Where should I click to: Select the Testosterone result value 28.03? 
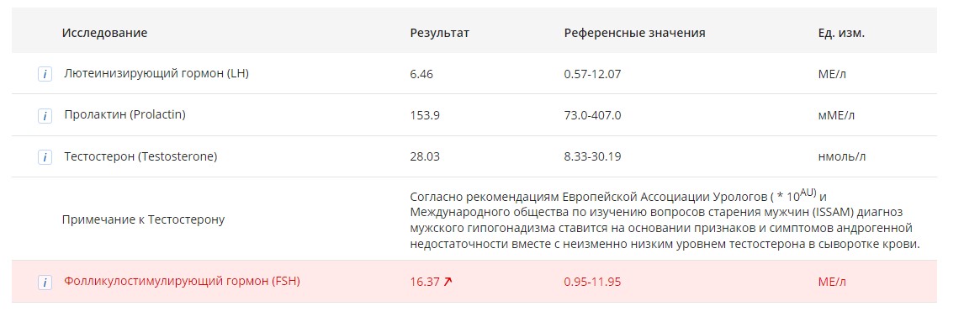pyautogui.click(x=424, y=157)
